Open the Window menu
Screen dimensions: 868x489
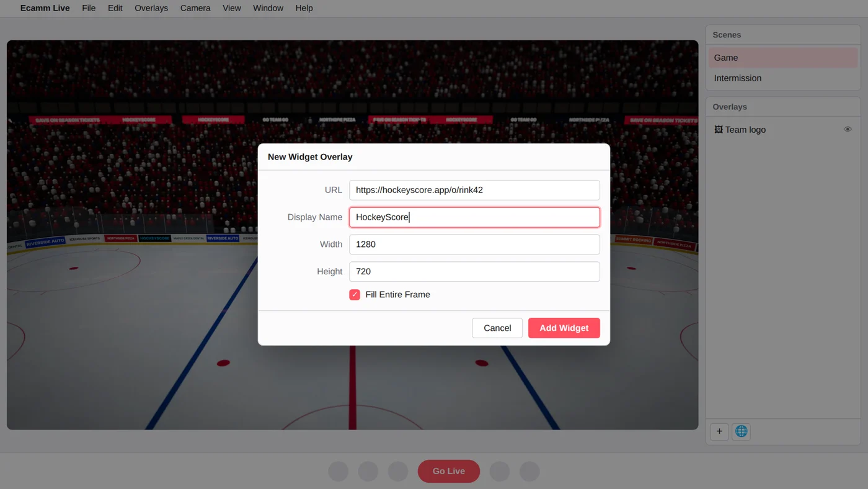coord(268,8)
